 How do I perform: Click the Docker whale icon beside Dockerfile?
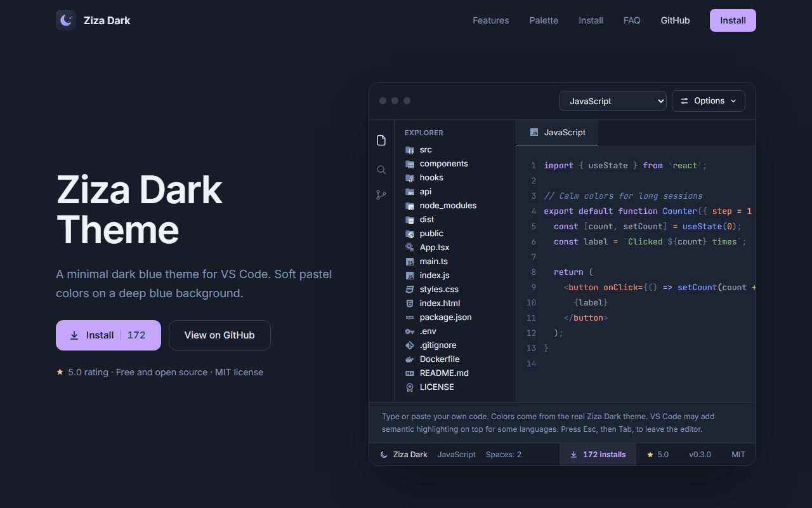click(x=410, y=359)
